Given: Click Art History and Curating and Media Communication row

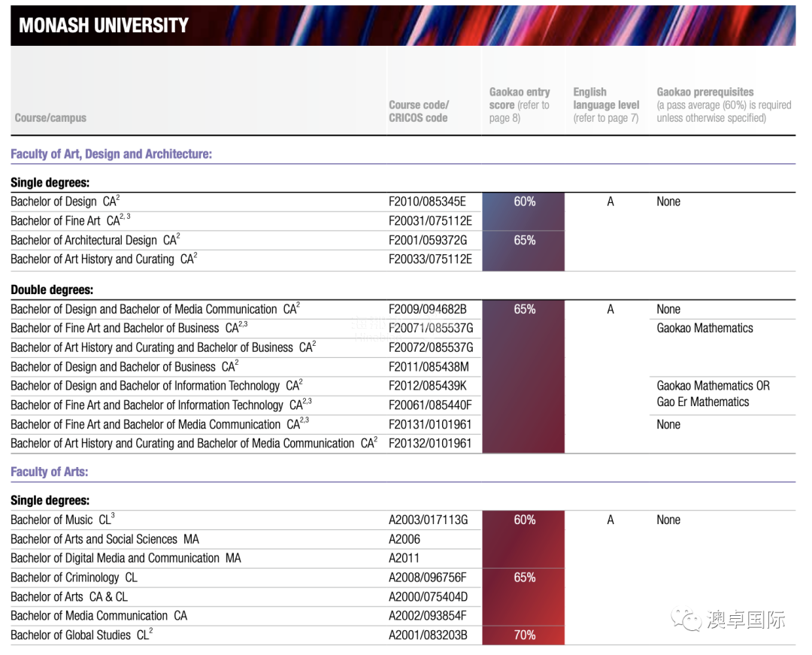Looking at the screenshot, I should (x=194, y=443).
